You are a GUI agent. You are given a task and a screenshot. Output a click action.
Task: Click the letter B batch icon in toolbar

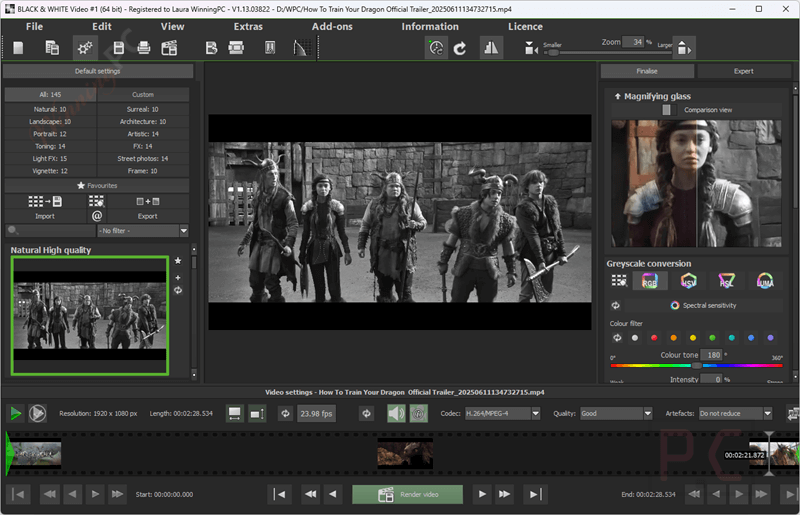tap(211, 48)
